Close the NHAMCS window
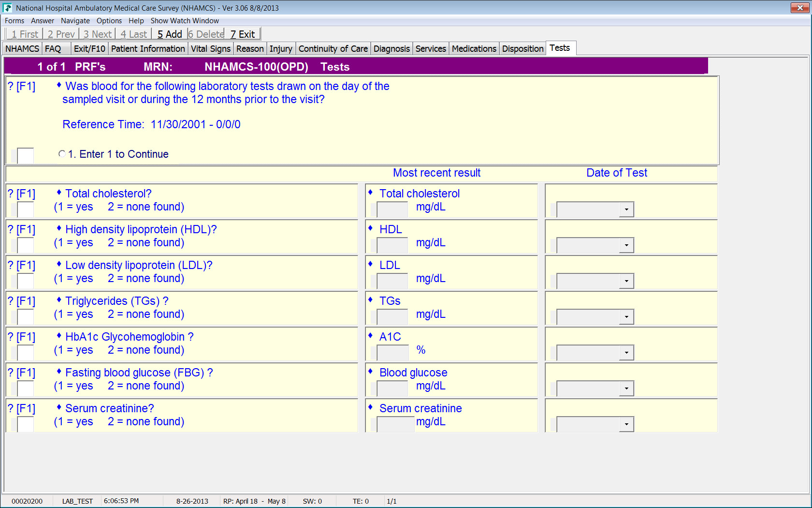The height and width of the screenshot is (508, 812). coord(800,8)
